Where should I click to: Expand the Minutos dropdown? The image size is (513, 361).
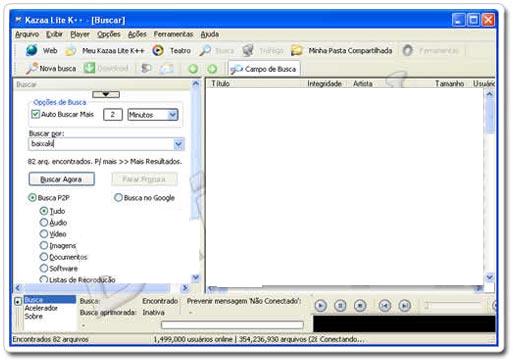[172, 115]
